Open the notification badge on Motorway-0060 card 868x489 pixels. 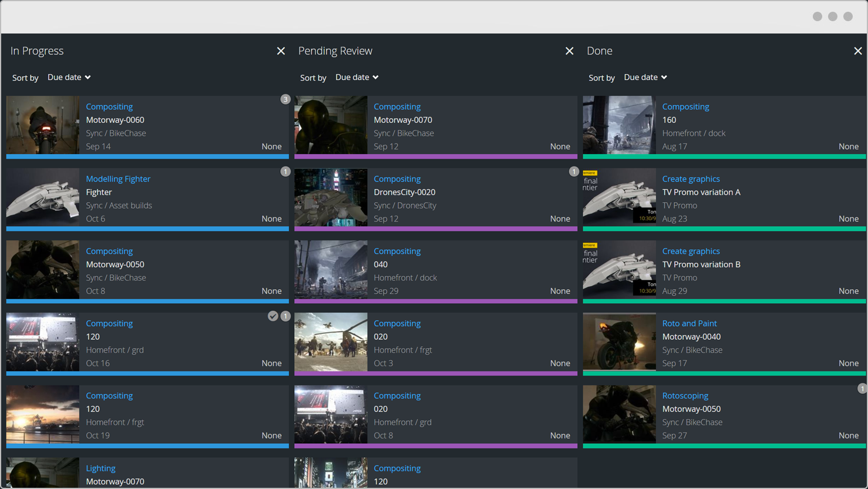point(285,99)
